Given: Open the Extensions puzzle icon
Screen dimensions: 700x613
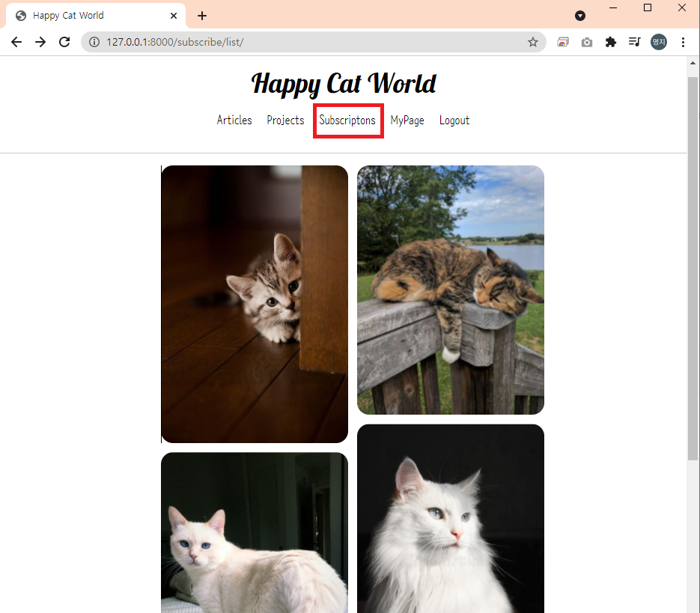Looking at the screenshot, I should coord(611,42).
